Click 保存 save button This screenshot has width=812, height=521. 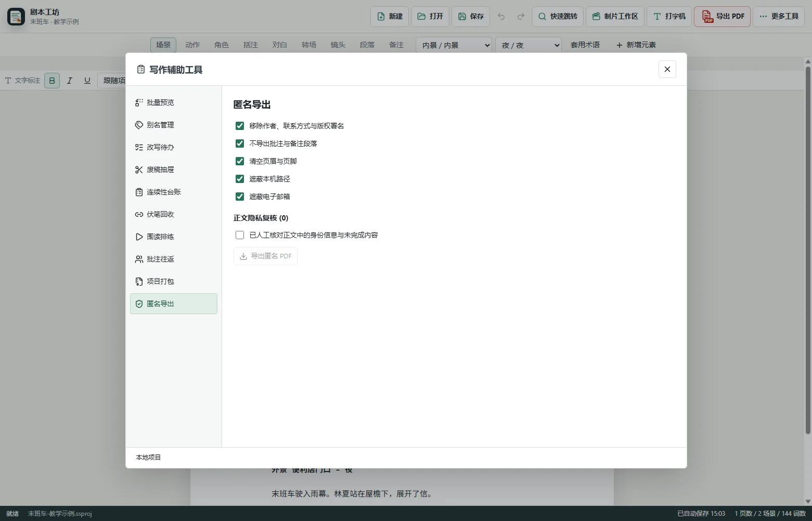pyautogui.click(x=471, y=17)
